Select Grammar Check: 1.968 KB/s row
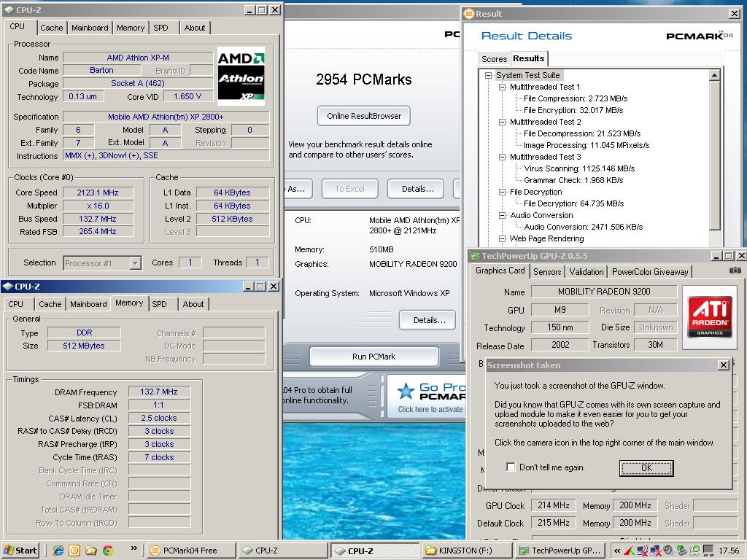Image resolution: width=747 pixels, height=560 pixels. (573, 181)
